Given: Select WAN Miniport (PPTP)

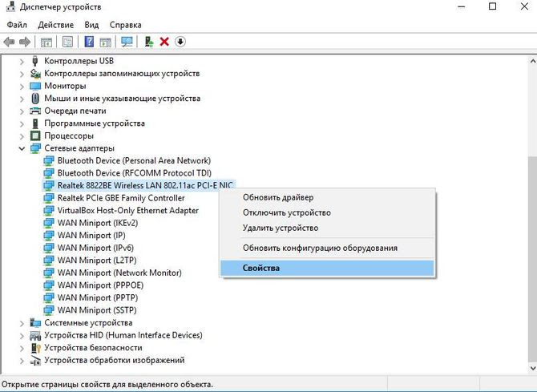Looking at the screenshot, I should point(98,297).
